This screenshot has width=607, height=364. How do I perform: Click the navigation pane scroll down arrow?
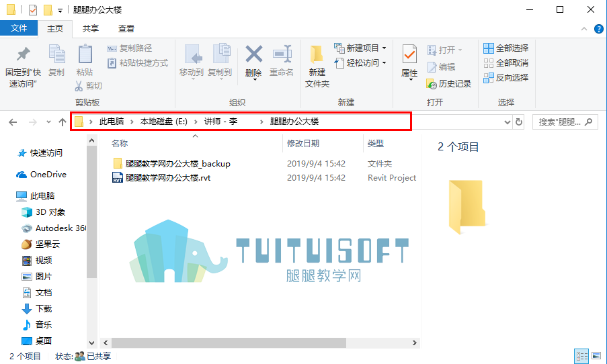tap(91, 343)
